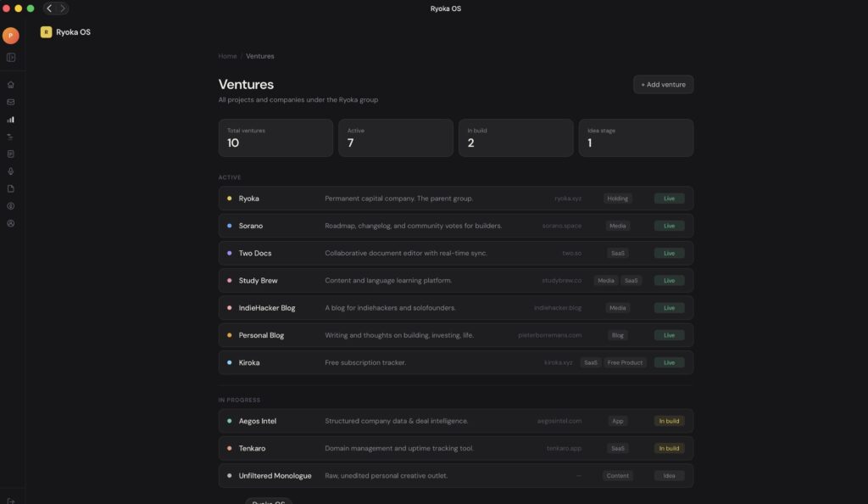This screenshot has width=868, height=504.
Task: Open the user avatar "P" profile
Action: point(10,36)
